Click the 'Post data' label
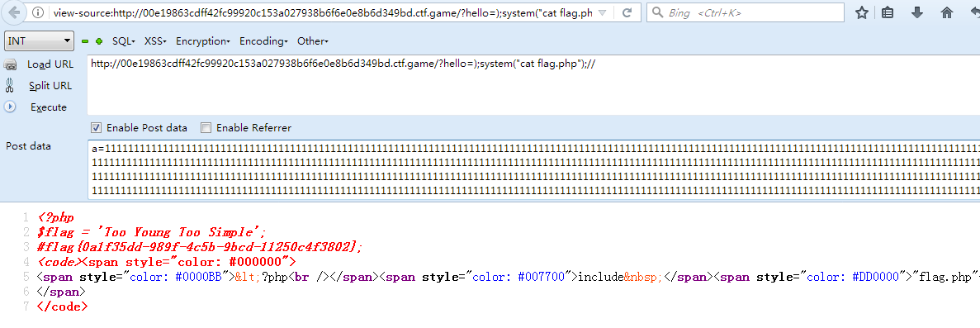This screenshot has height=328, width=980. [29, 146]
